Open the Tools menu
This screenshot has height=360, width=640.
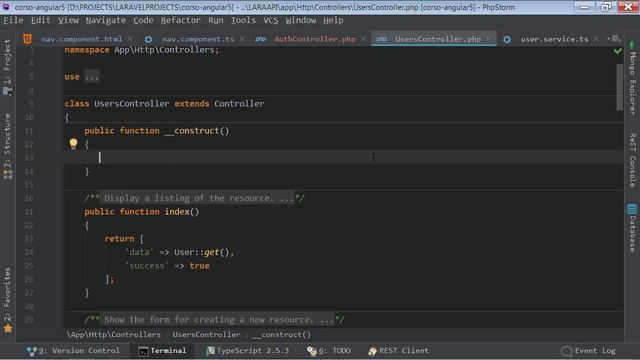coord(243,20)
